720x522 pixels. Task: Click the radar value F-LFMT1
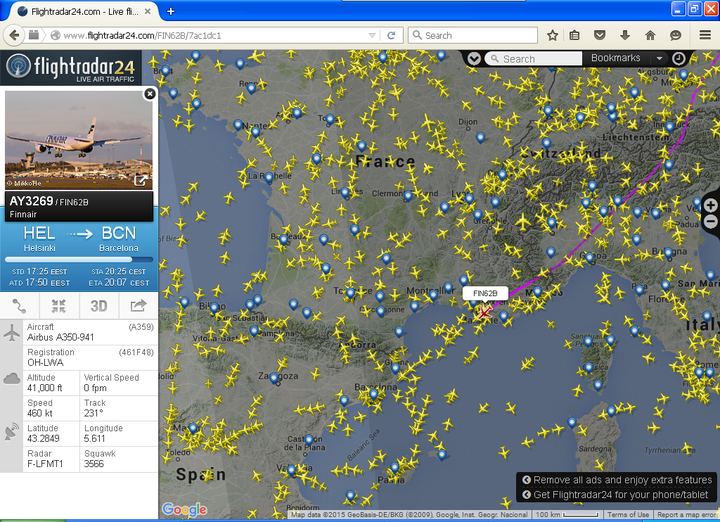pos(45,463)
